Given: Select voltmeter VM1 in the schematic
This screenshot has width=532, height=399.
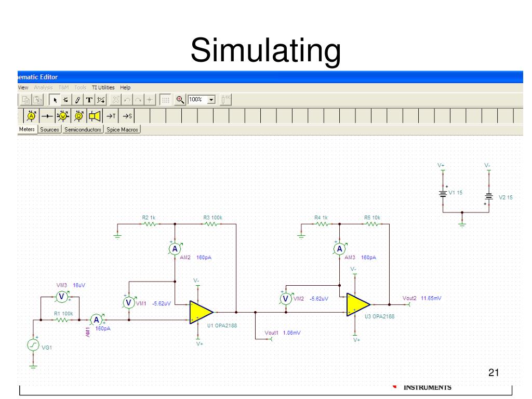Looking at the screenshot, I should [129, 302].
